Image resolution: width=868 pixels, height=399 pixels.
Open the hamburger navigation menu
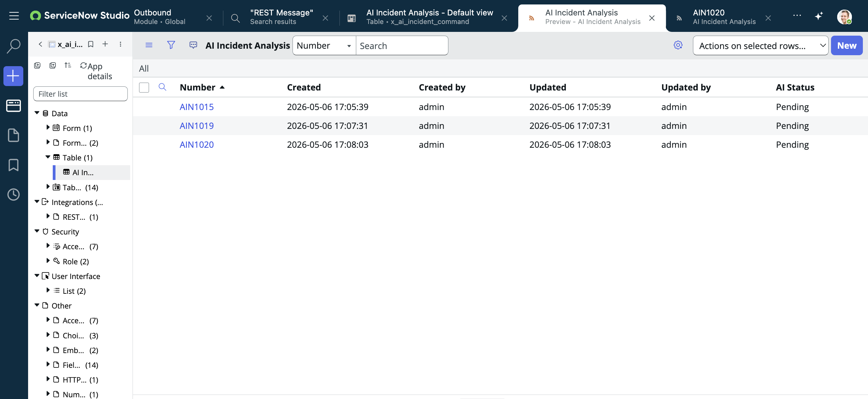pyautogui.click(x=14, y=16)
